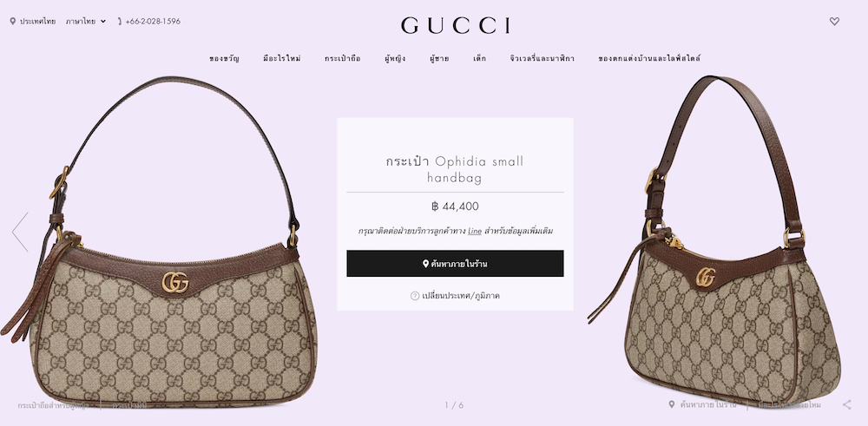
Task: Click the Line customer service link
Action: click(475, 232)
